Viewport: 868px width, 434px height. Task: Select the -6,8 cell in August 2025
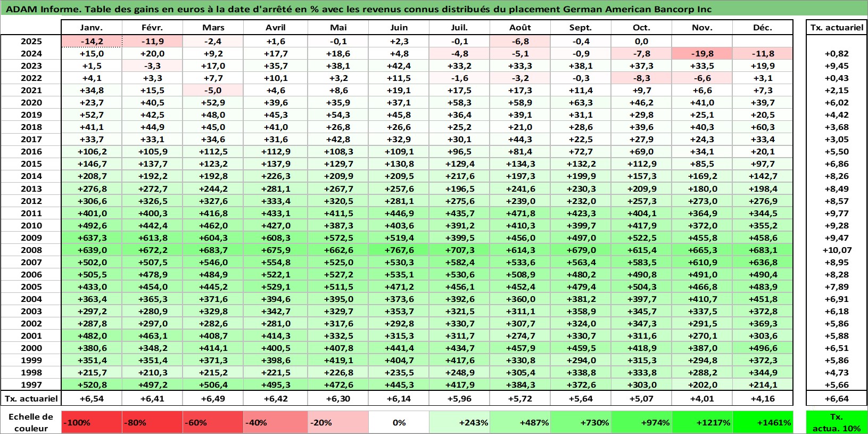click(520, 41)
